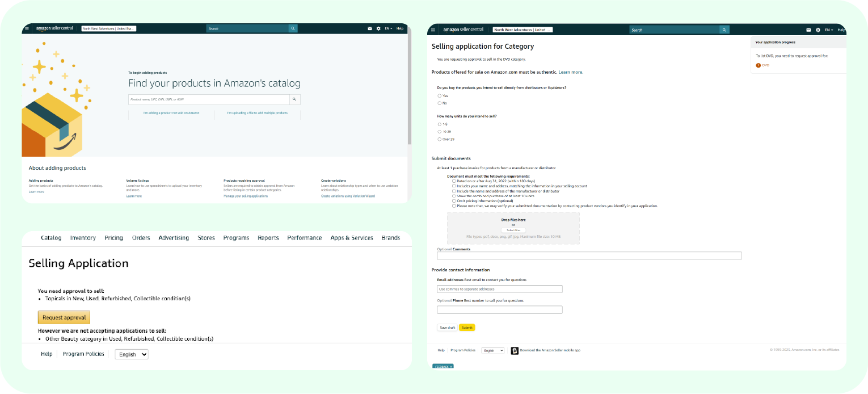Click Amazon Seller Central logo on DVD application page
This screenshot has width=868, height=394.
[x=463, y=30]
